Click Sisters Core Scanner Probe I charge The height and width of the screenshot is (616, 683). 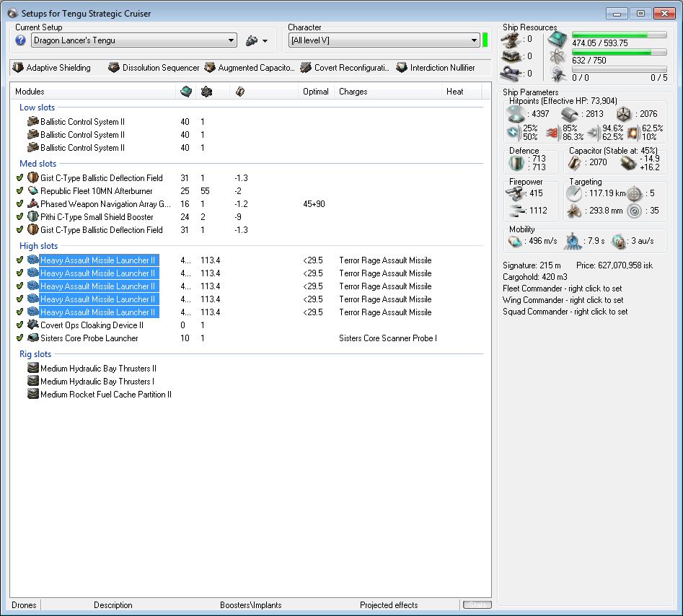388,338
